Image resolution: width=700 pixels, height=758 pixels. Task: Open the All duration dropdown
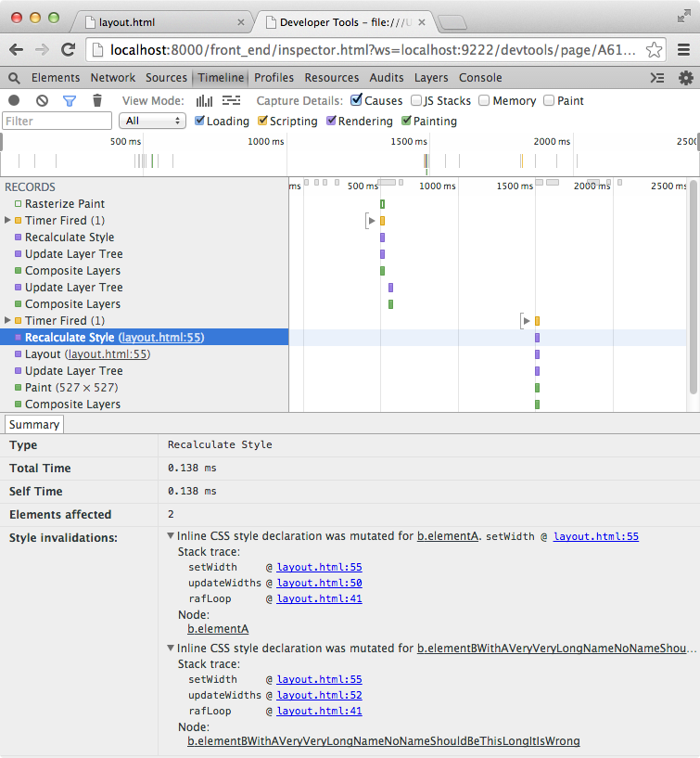click(x=154, y=122)
